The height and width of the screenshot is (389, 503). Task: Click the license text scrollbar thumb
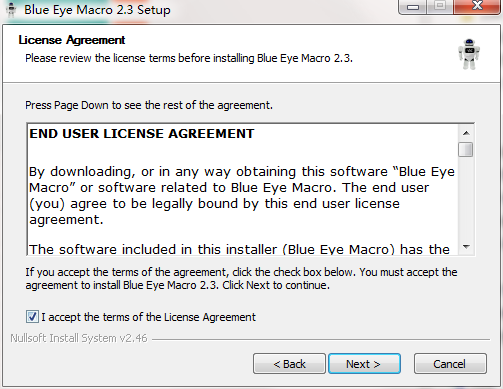pos(466,149)
